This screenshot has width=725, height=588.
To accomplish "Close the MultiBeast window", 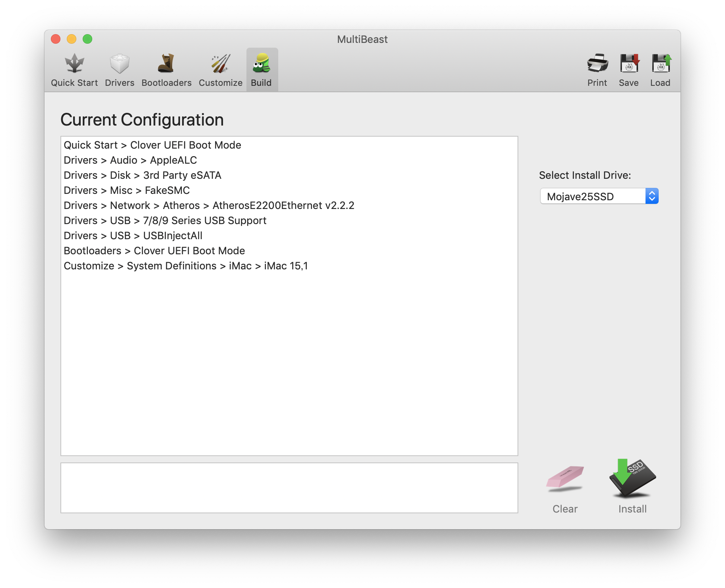I will click(56, 39).
